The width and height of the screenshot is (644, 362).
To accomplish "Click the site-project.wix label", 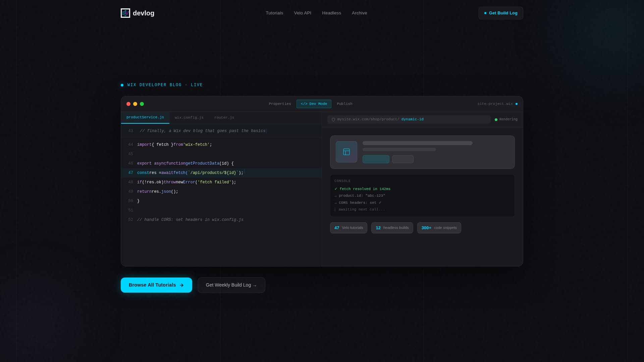I will coord(495,104).
